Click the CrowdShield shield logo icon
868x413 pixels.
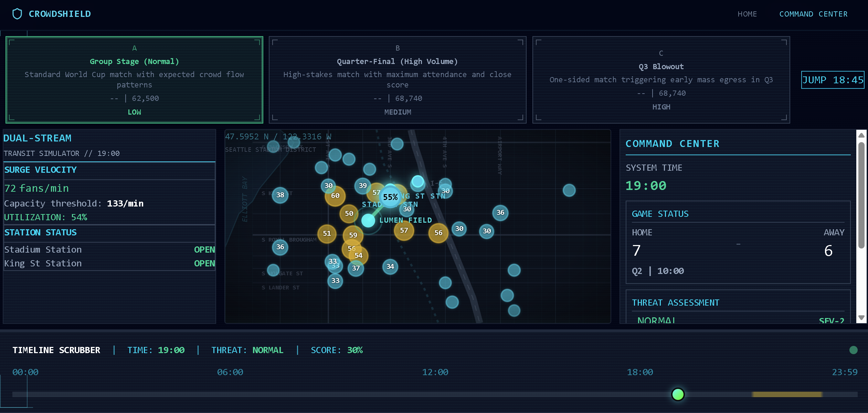17,14
